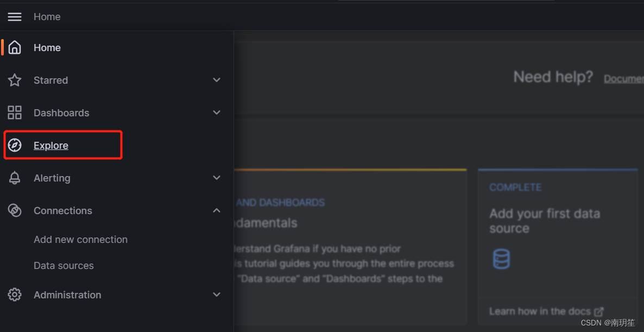Open Dashboards via its grid icon
Viewport: 644px width, 332px height.
point(14,112)
